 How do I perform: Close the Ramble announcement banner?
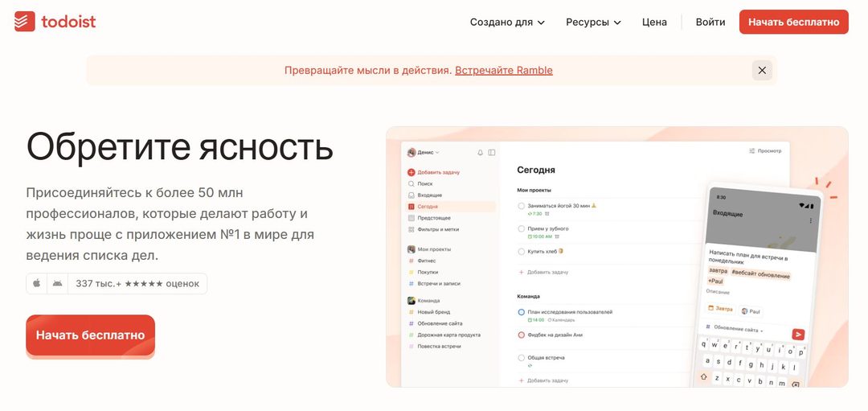(762, 70)
